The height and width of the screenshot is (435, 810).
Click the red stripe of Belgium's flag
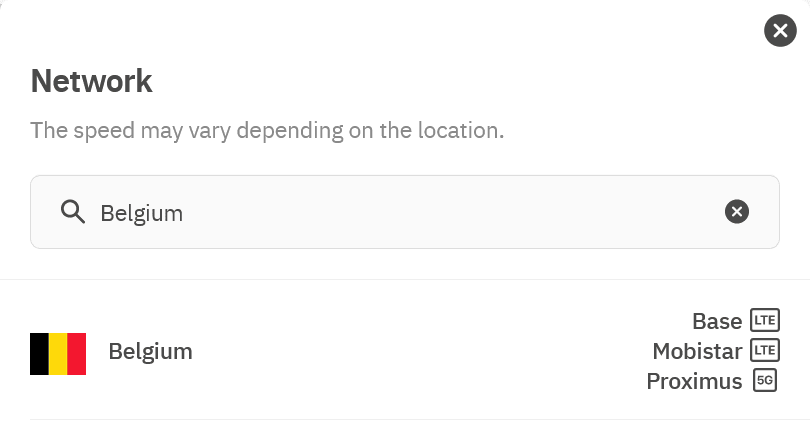[x=77, y=354]
